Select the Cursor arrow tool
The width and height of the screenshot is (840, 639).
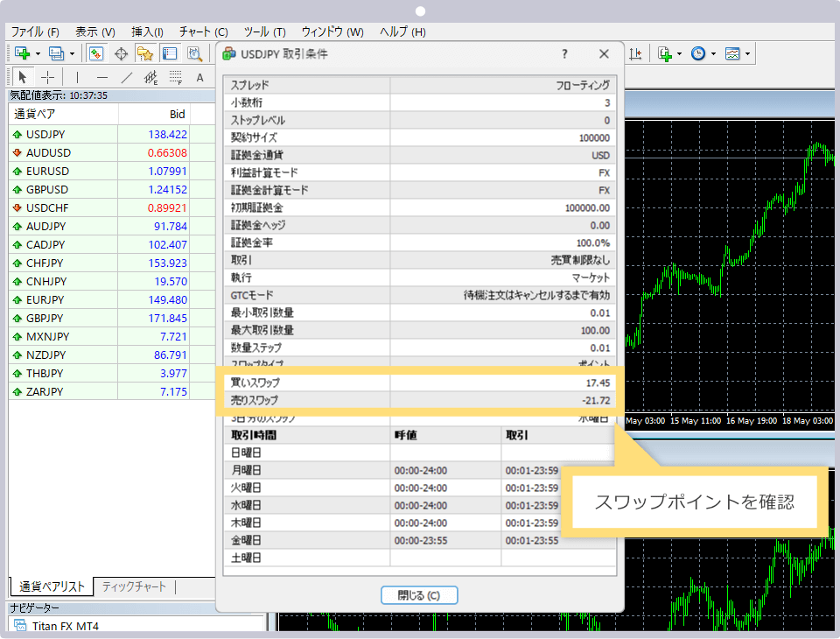point(23,77)
